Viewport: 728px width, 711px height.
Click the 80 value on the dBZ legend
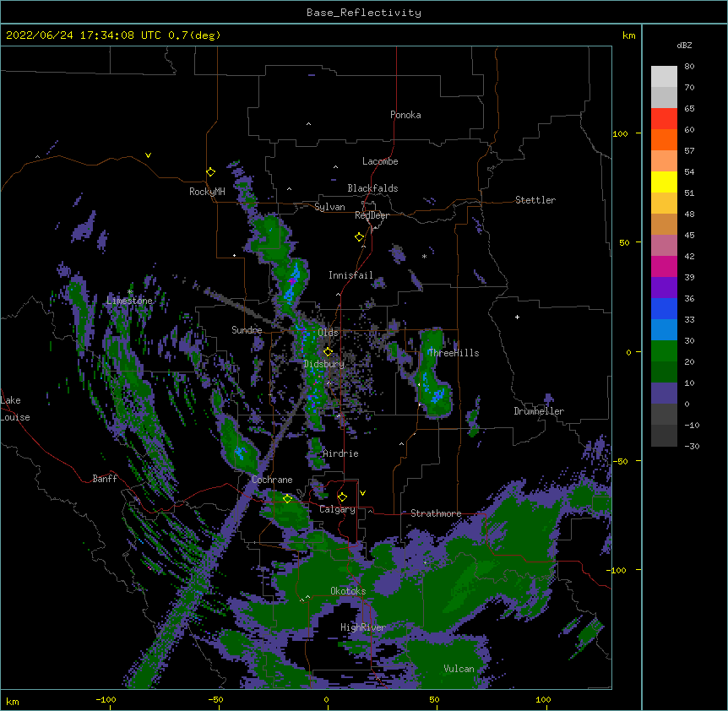tap(689, 67)
